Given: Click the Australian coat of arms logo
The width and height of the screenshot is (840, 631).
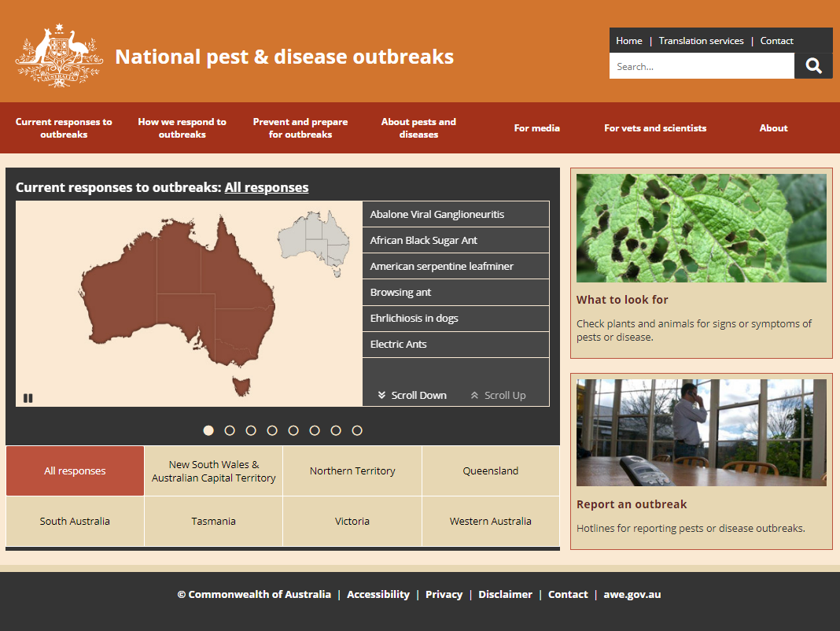Looking at the screenshot, I should tap(59, 55).
